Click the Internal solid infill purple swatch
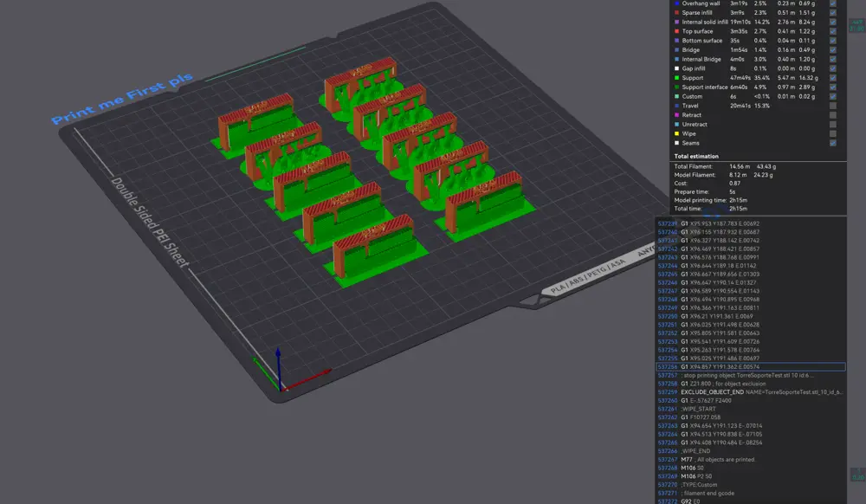 676,22
